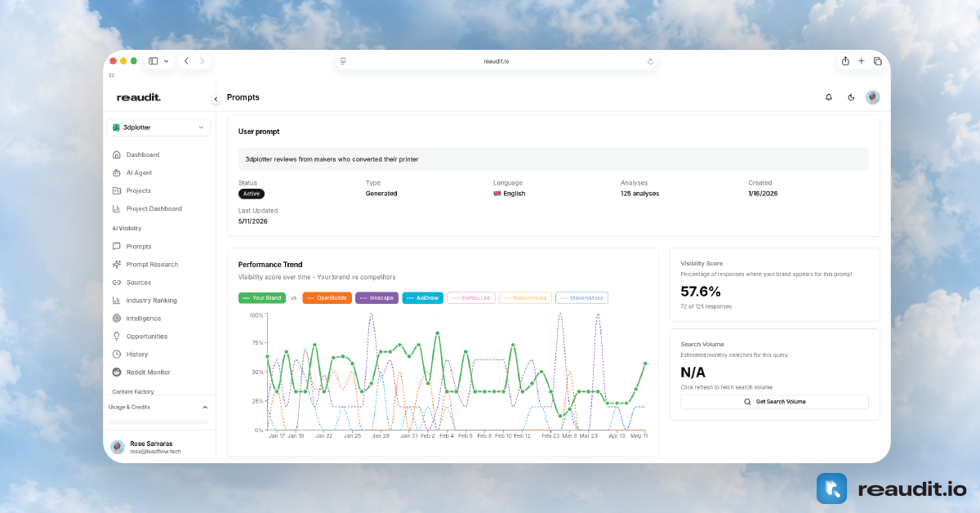Image resolution: width=980 pixels, height=513 pixels.
Task: Click the browser forward arrow
Action: point(203,61)
